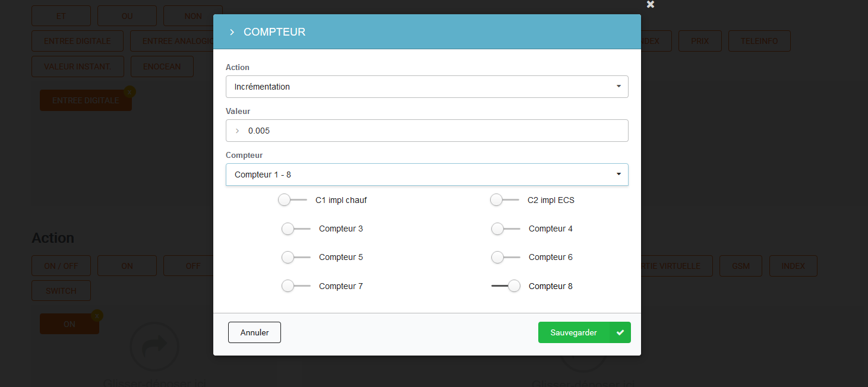868x387 pixels.
Task: Enable the Compteur 7 toggle
Action: tap(296, 286)
